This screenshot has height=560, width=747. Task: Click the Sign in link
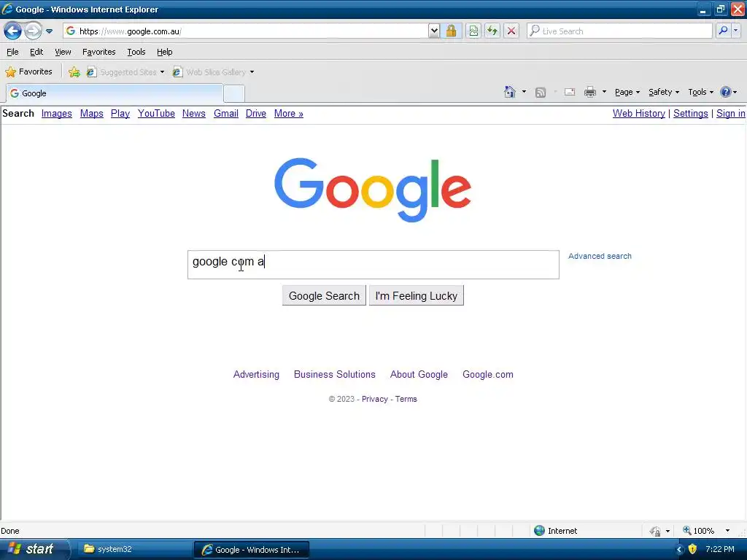click(x=730, y=113)
